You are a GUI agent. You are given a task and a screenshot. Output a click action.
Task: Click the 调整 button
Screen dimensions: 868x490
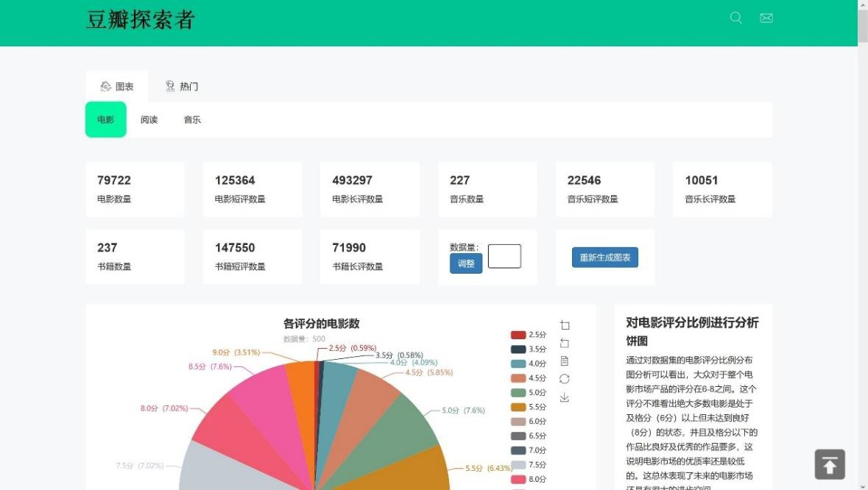click(466, 263)
